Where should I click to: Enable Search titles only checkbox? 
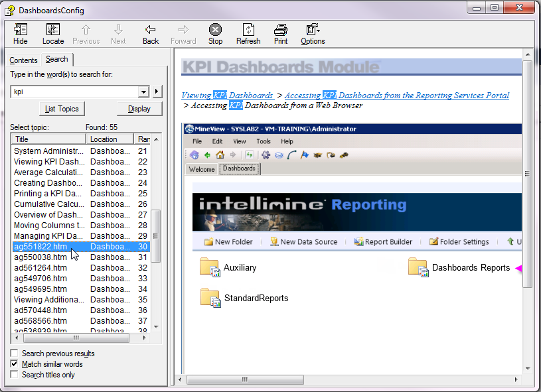[15, 375]
